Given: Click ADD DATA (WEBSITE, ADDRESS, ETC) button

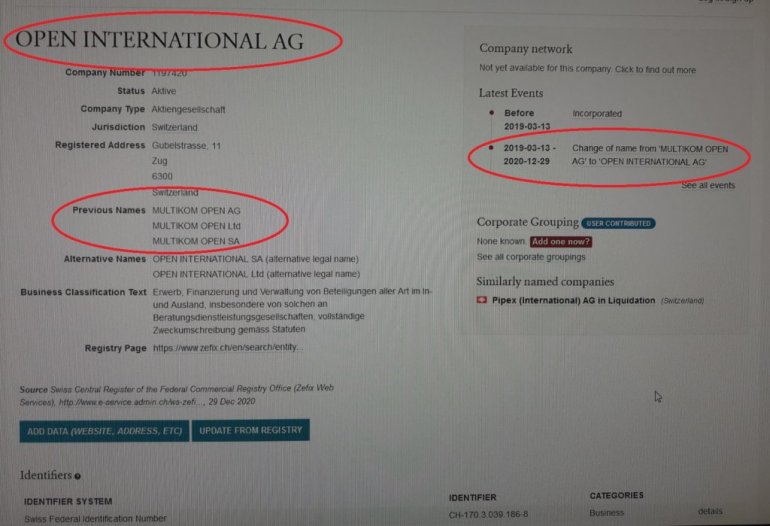Looking at the screenshot, I should pyautogui.click(x=104, y=431).
